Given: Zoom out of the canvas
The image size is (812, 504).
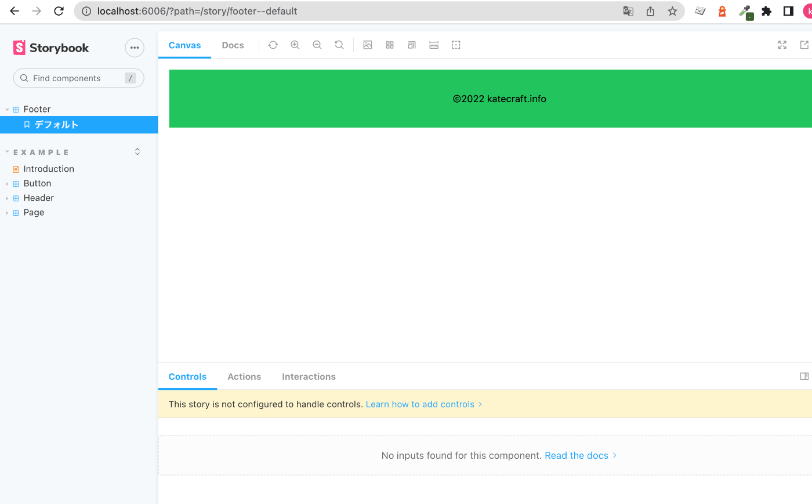Looking at the screenshot, I should tap(317, 45).
